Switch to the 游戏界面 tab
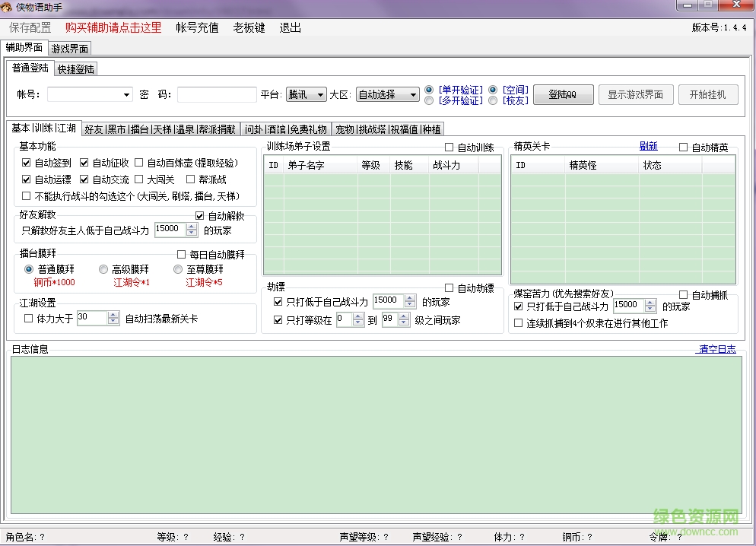 (x=69, y=47)
